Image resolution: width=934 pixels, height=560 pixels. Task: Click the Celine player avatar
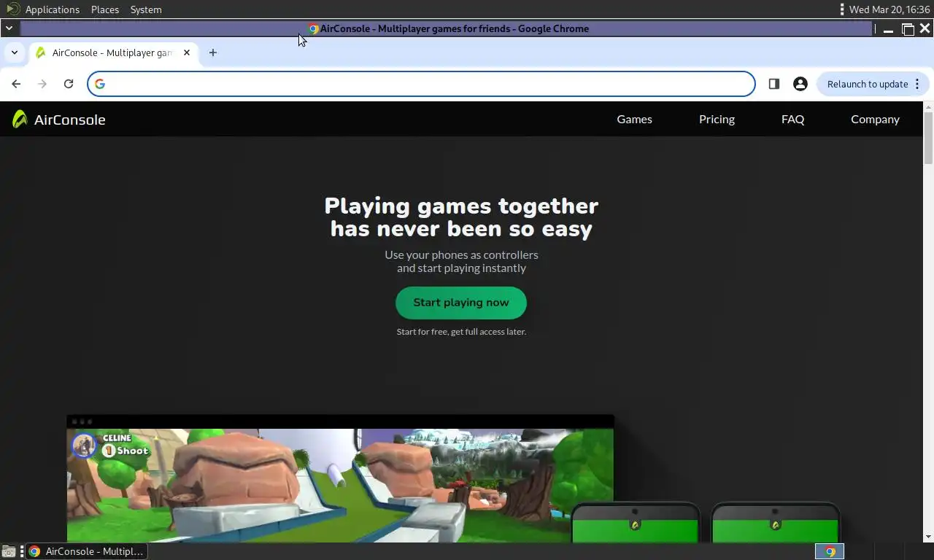pyautogui.click(x=84, y=445)
